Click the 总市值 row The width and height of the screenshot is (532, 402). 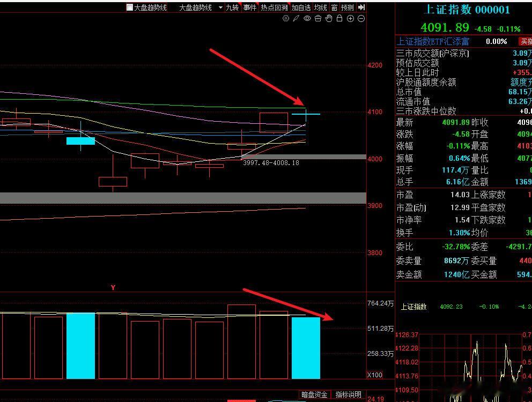[463, 92]
